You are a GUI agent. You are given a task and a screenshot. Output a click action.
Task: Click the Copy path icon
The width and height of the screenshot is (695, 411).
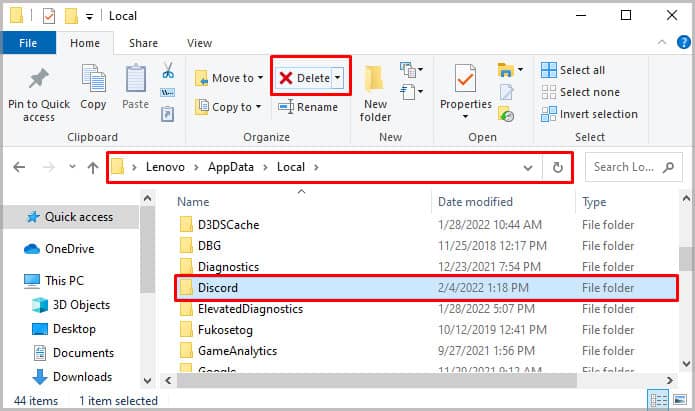click(x=168, y=93)
